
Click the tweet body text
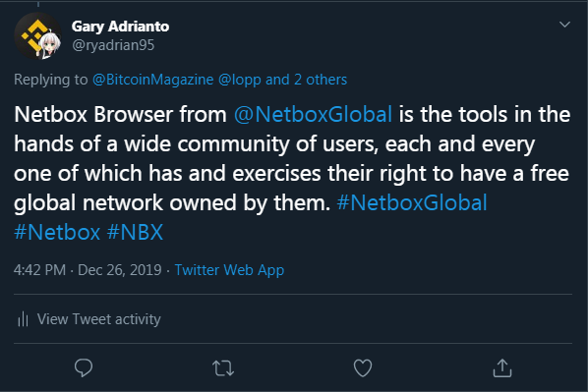point(292,173)
